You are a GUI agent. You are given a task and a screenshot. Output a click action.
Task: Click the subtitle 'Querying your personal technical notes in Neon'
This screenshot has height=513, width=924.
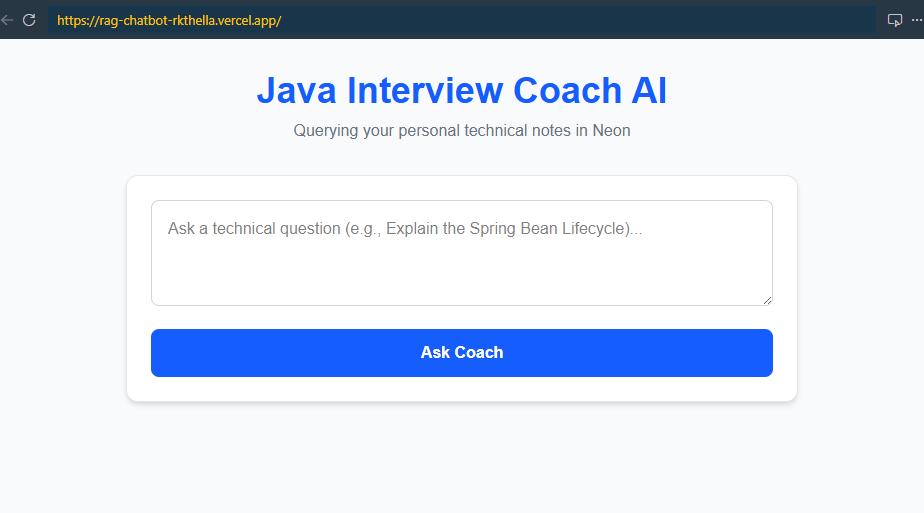[461, 131]
